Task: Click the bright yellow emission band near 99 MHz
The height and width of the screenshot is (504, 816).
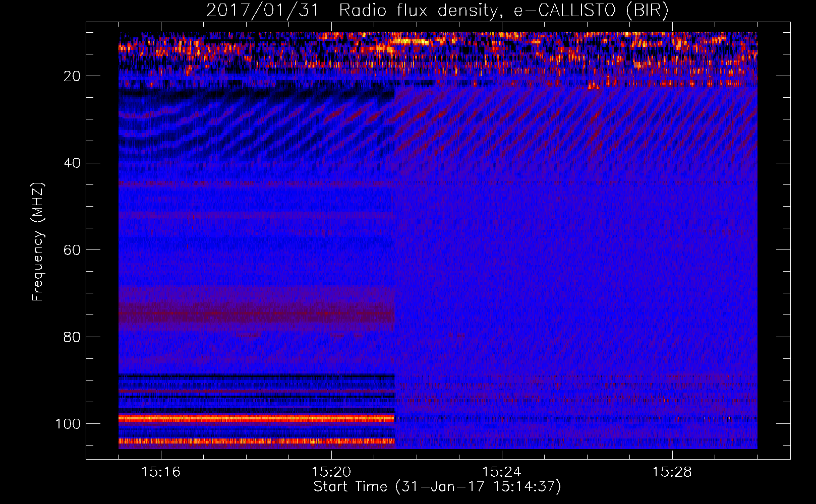Action: [256, 418]
